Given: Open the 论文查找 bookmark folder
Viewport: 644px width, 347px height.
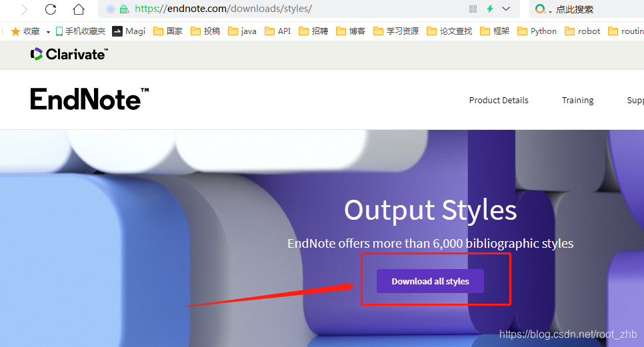Looking at the screenshot, I should (449, 31).
